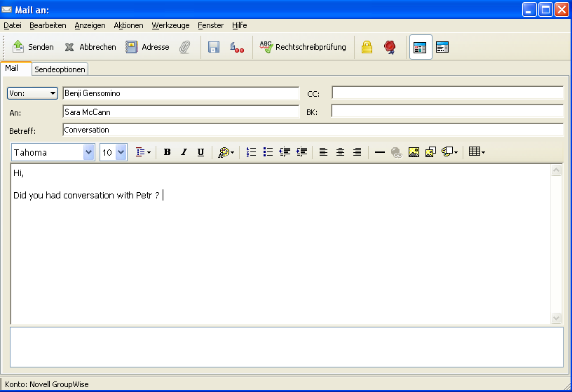This screenshot has width=572, height=392.
Task: Open the insert table dropdown
Action: coord(477,151)
